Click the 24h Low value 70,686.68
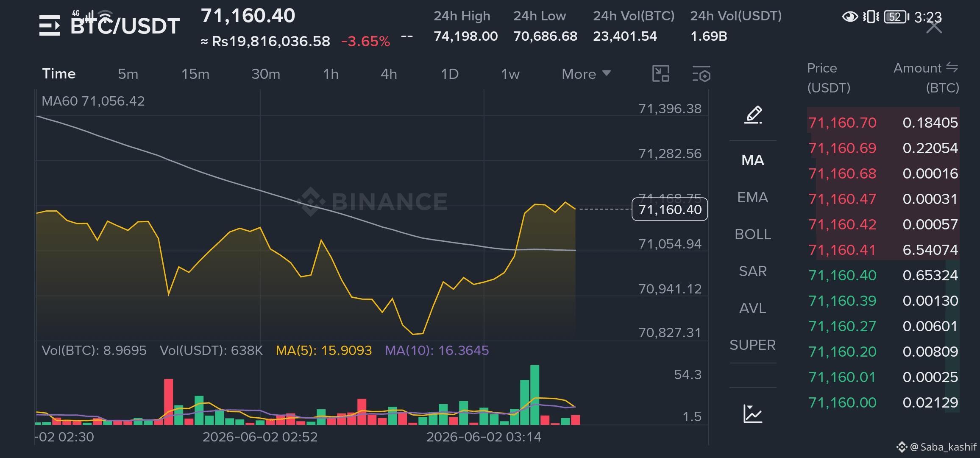980x458 pixels. [x=545, y=36]
